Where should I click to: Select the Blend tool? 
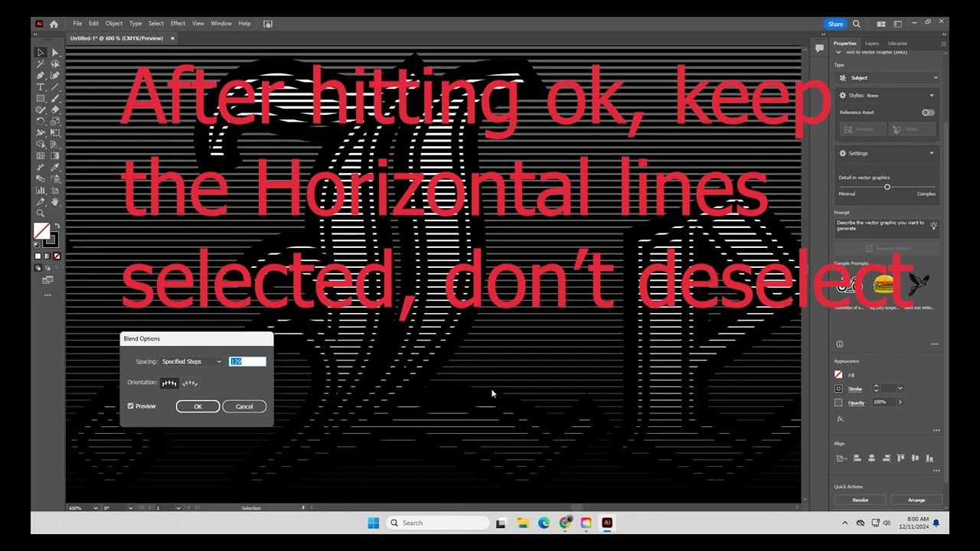click(41, 179)
